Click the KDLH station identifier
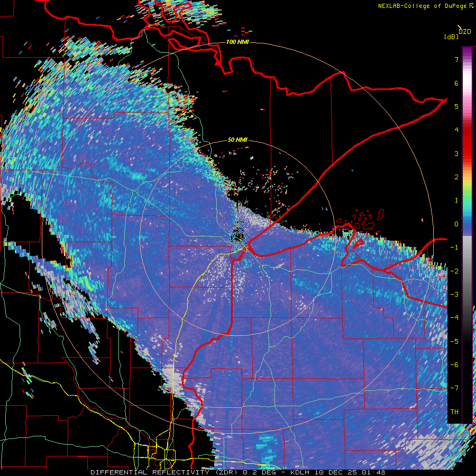The height and width of the screenshot is (476, 476). [301, 472]
